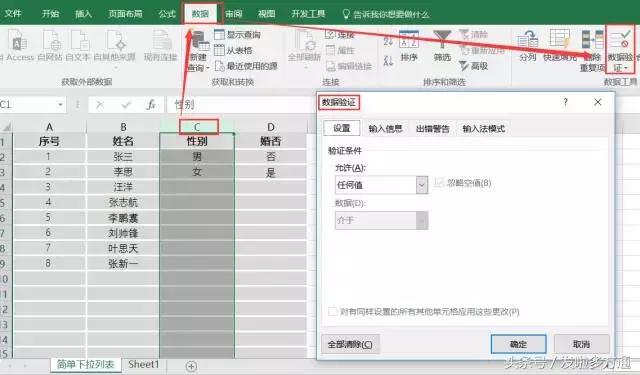Viewport: 640px width, 375px height.
Task: Click the formula bar cancel X icon
Action: [x=100, y=105]
